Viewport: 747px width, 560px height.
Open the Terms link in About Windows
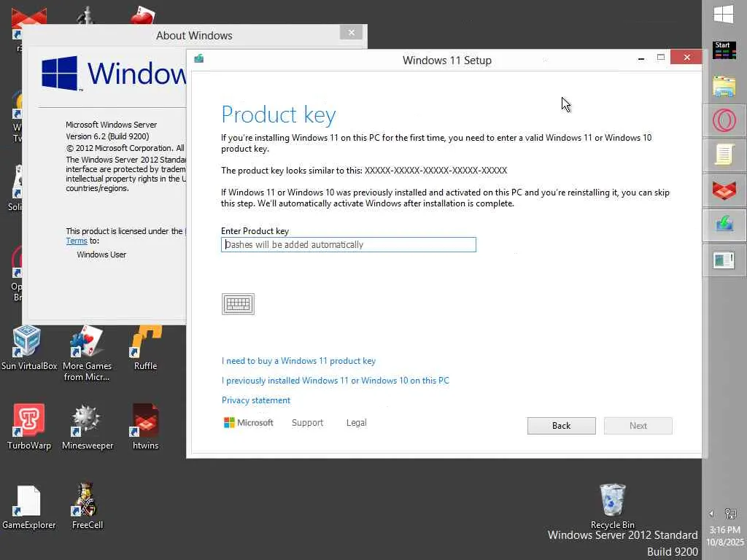(x=77, y=241)
